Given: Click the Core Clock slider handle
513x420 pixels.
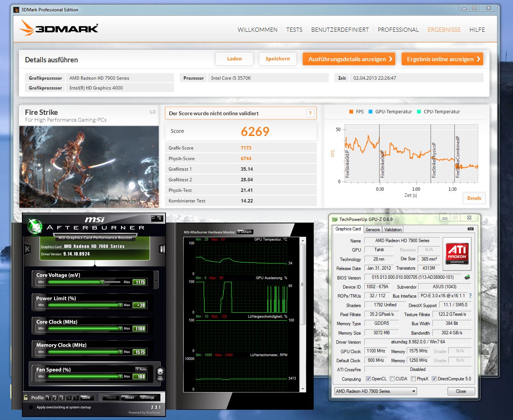Looking at the screenshot, I should click(121, 328).
